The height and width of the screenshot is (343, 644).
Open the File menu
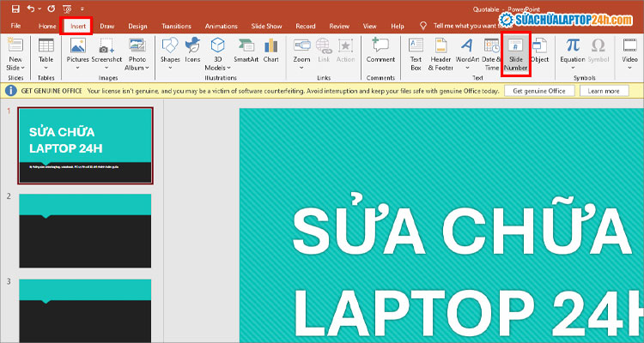point(15,26)
